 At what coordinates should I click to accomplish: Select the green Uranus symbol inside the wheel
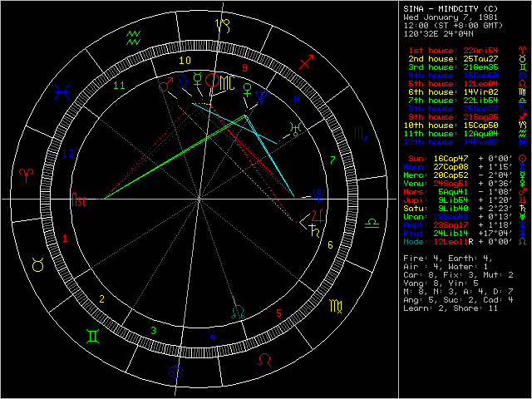[x=296, y=129]
